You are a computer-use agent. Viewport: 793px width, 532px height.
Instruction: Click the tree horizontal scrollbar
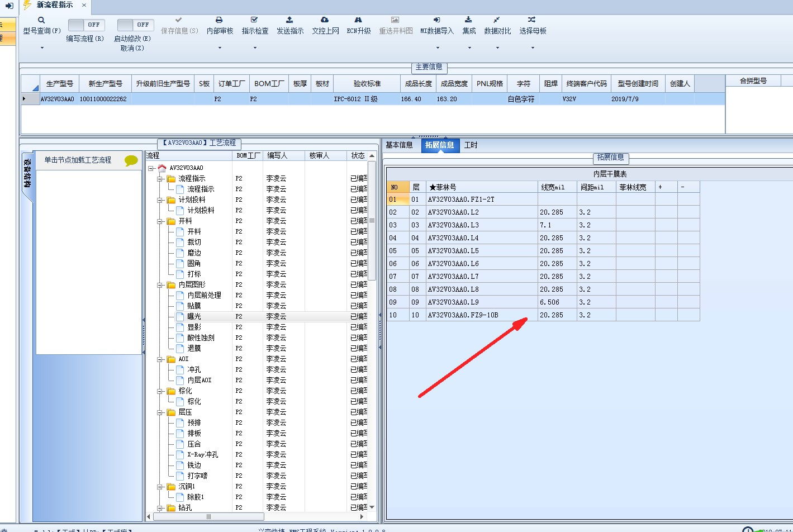(209, 517)
